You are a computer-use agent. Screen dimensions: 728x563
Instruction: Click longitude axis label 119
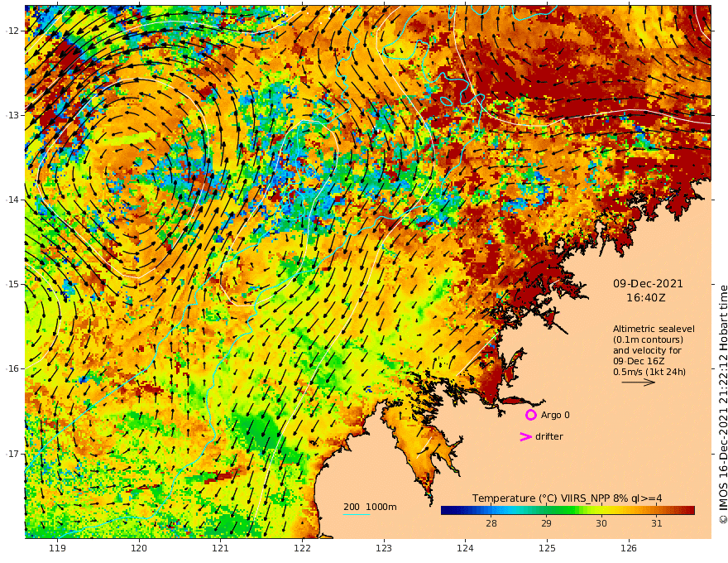(57, 549)
